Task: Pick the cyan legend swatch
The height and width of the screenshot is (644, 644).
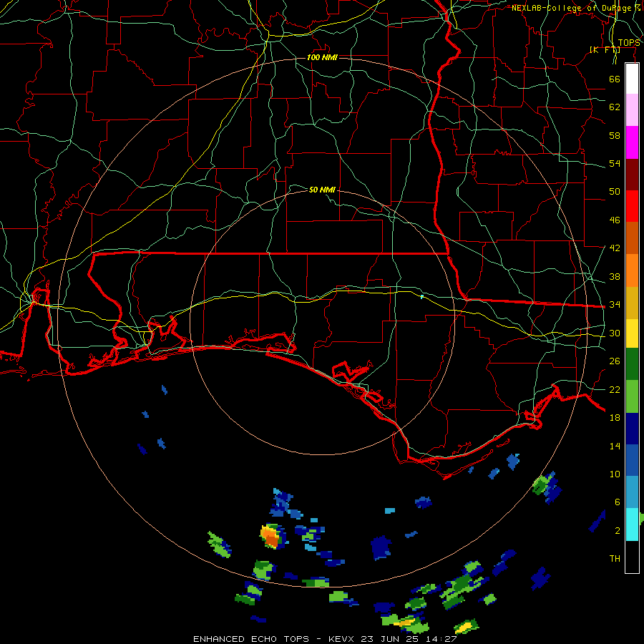Action: pos(632,525)
